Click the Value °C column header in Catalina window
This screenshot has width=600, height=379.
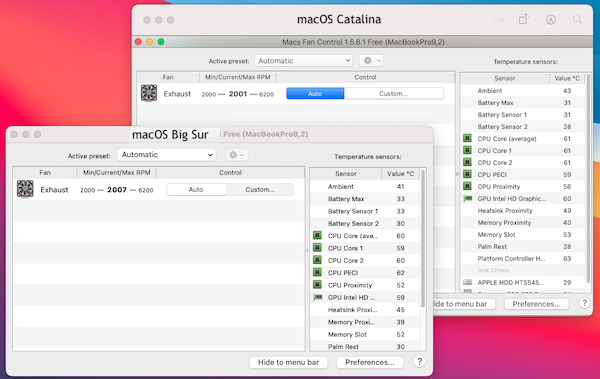point(567,78)
